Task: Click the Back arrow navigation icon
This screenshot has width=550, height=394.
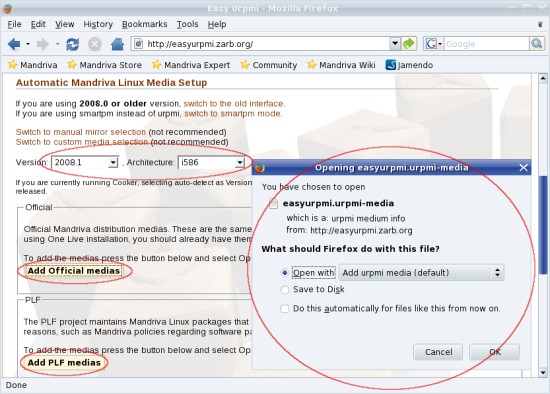Action: tap(14, 44)
